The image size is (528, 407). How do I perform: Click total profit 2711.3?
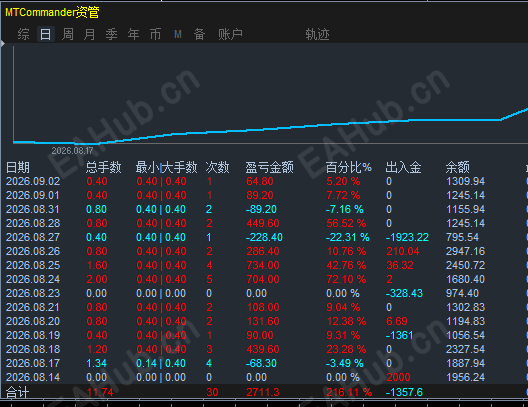263,392
